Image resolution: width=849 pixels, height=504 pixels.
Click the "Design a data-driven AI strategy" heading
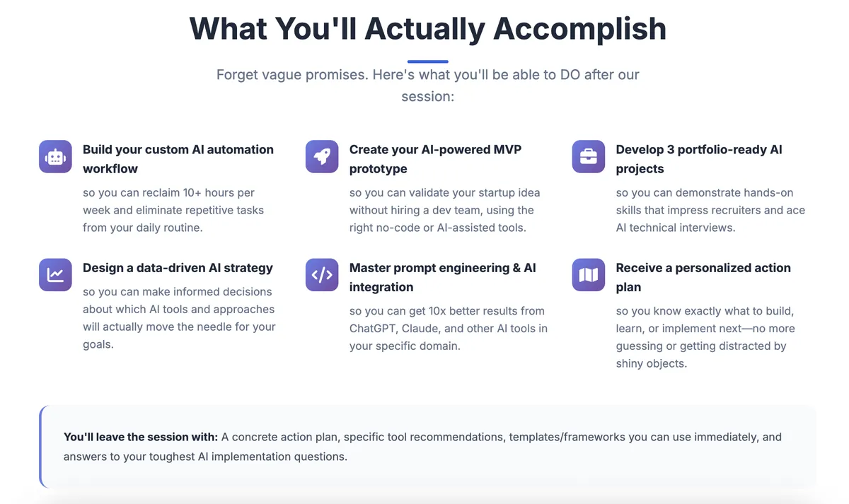pos(178,268)
